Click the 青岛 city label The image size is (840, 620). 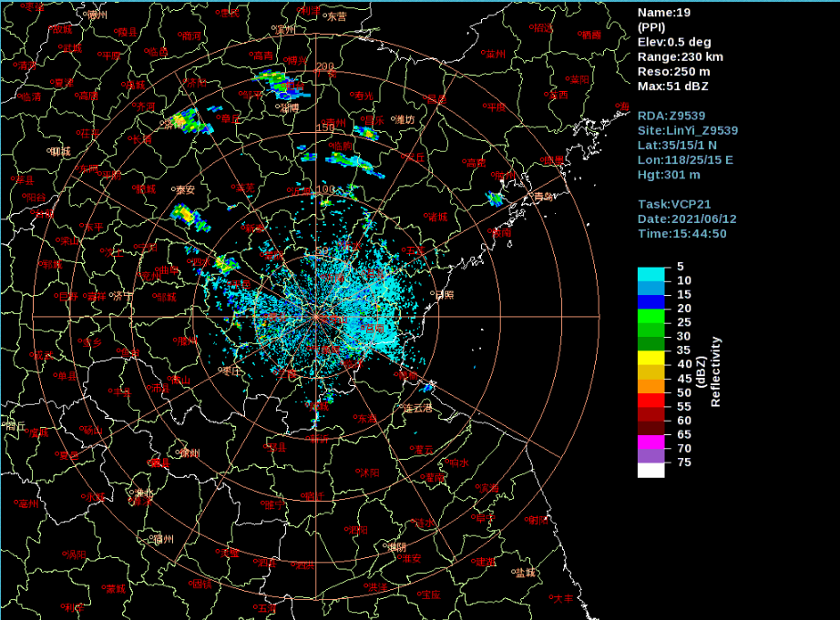coord(543,197)
